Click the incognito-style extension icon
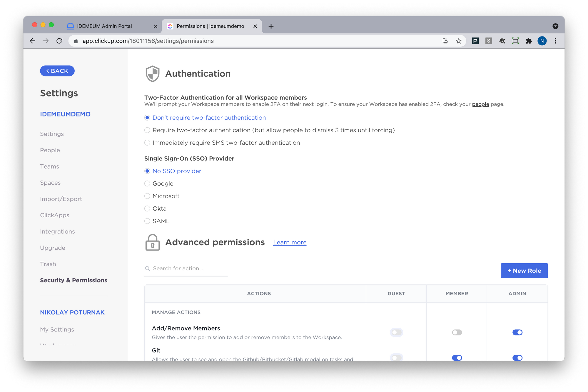The image size is (588, 392). coord(502,41)
